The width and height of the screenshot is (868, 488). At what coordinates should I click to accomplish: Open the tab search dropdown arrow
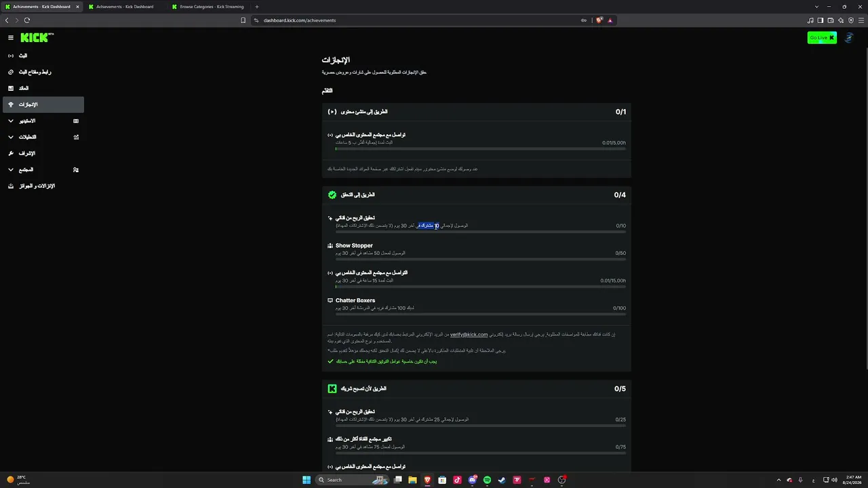click(816, 7)
